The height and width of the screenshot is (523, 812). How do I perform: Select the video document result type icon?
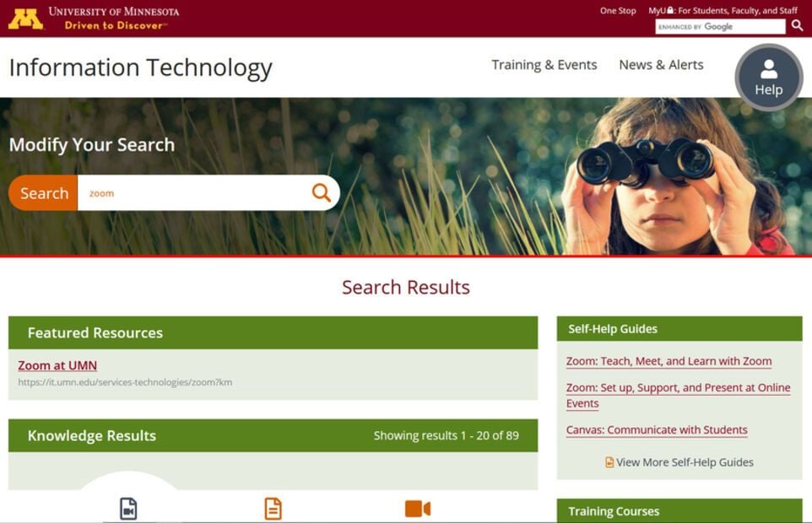[x=128, y=509]
